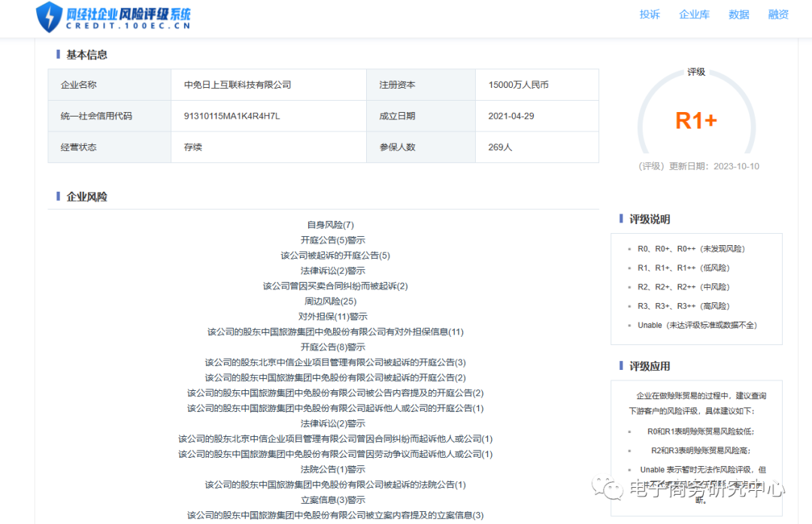Open the 融资 navigation link
The image size is (812, 524).
[x=777, y=14]
